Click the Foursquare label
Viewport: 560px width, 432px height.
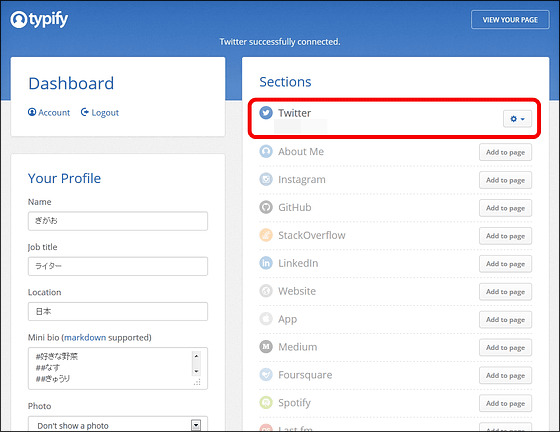pyautogui.click(x=305, y=375)
